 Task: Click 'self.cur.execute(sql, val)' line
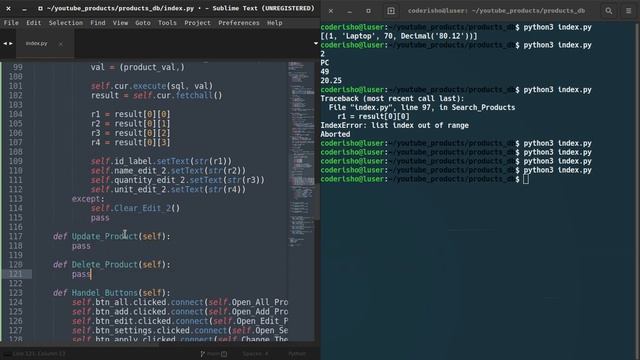(x=151, y=86)
